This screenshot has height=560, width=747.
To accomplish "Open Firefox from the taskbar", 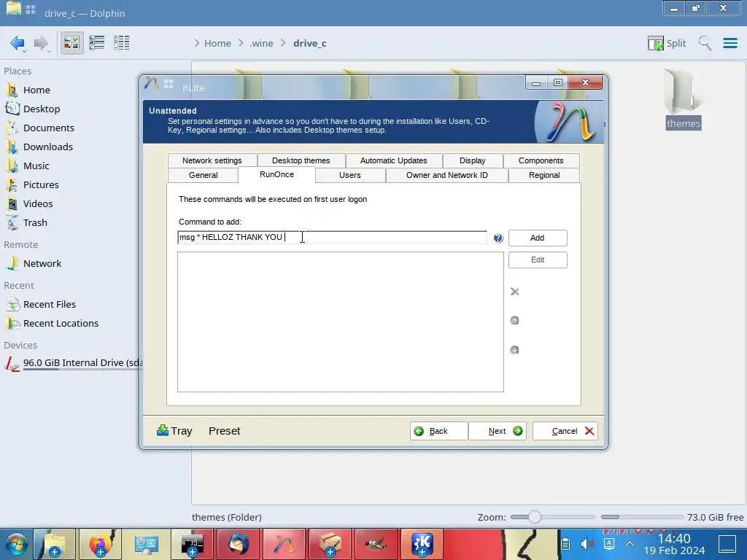I will point(100,544).
